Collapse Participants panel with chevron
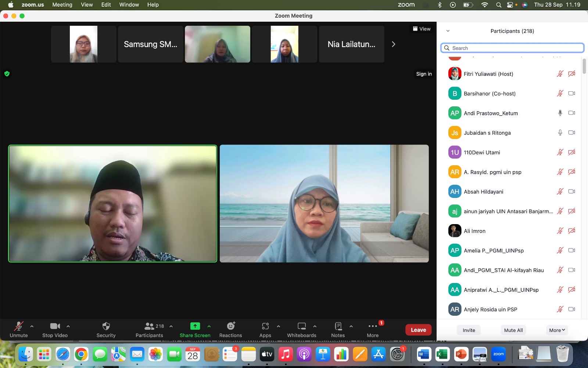 coord(448,31)
